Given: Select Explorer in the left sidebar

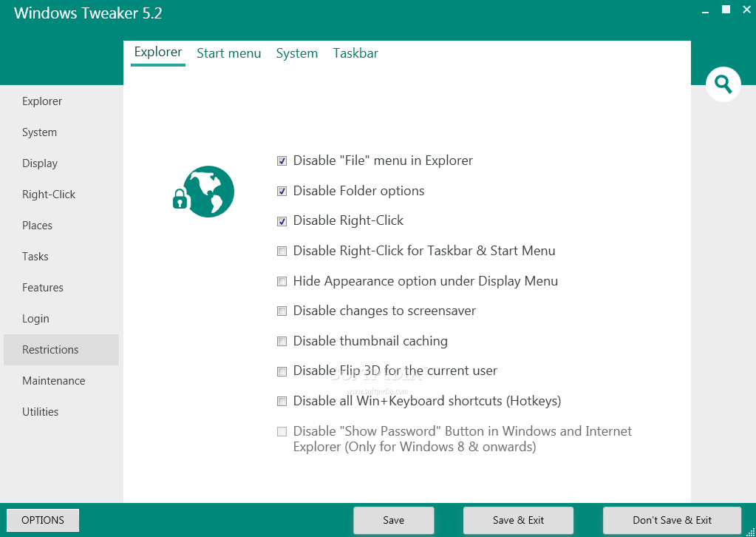Looking at the screenshot, I should (61, 101).
